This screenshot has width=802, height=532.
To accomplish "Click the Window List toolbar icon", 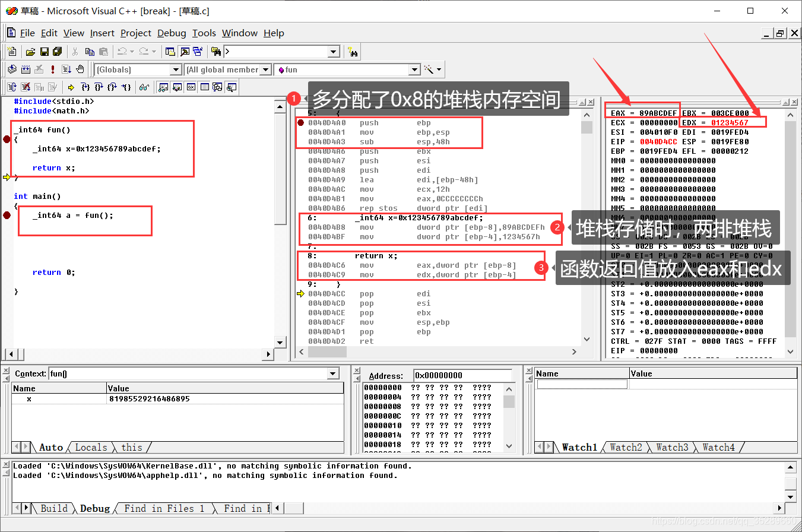I will tap(198, 52).
